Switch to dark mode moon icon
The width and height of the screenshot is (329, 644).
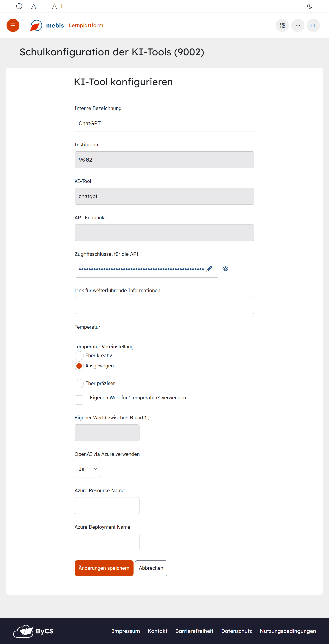(x=310, y=6)
